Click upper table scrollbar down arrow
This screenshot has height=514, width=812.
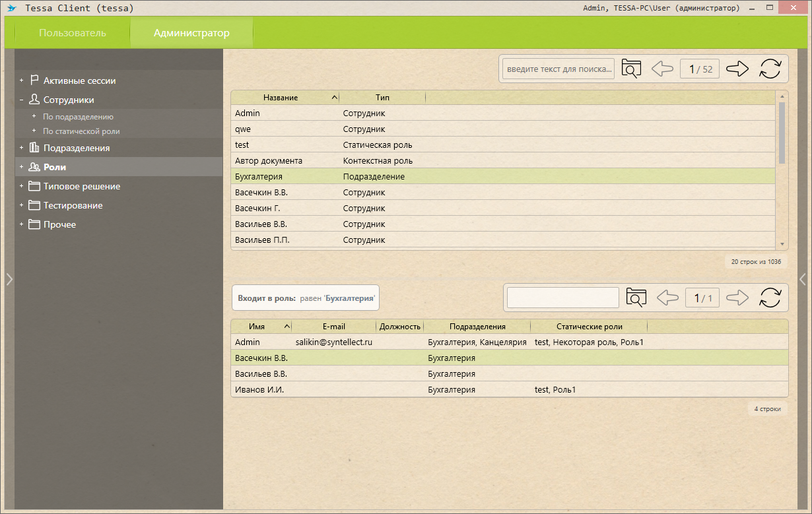(x=782, y=243)
